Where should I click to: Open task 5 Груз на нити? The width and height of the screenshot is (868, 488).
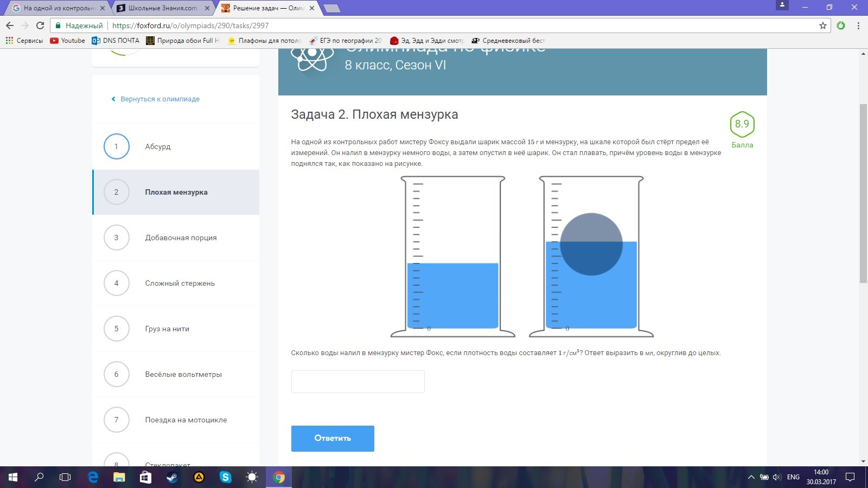coord(176,329)
